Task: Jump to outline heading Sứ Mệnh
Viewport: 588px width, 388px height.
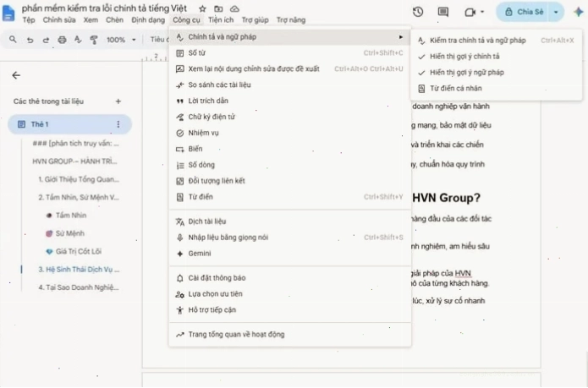Action: click(x=70, y=233)
